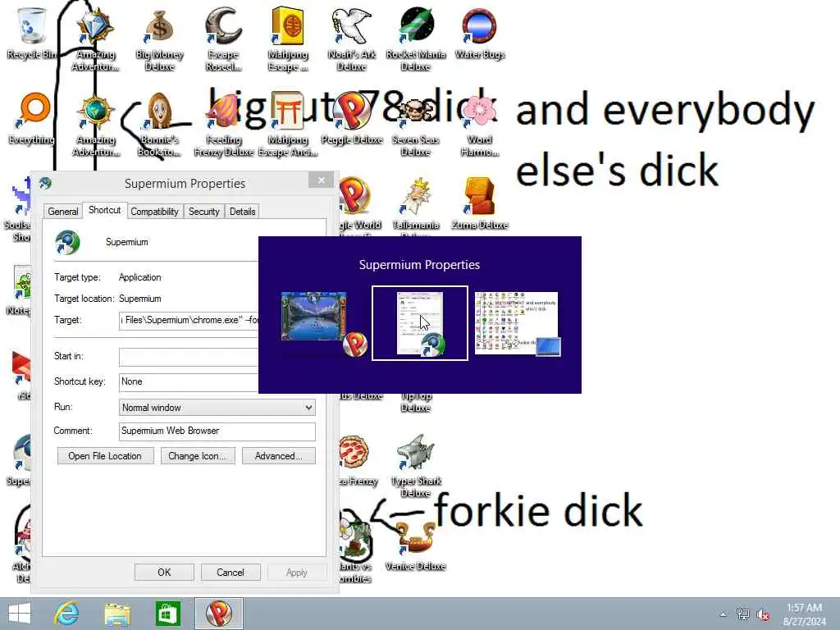
Task: Click the Start in input field
Action: [x=189, y=357]
